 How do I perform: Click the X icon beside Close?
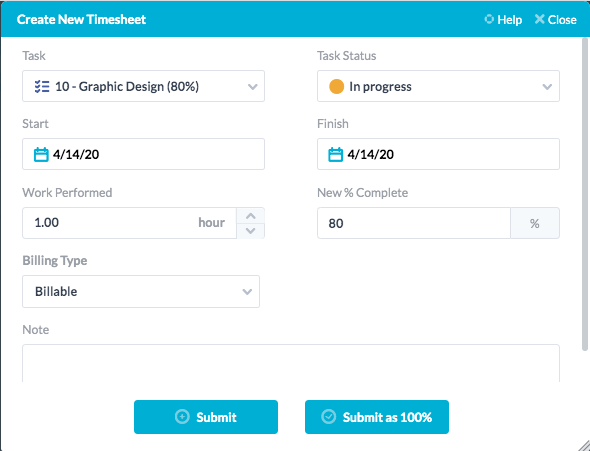click(540, 19)
